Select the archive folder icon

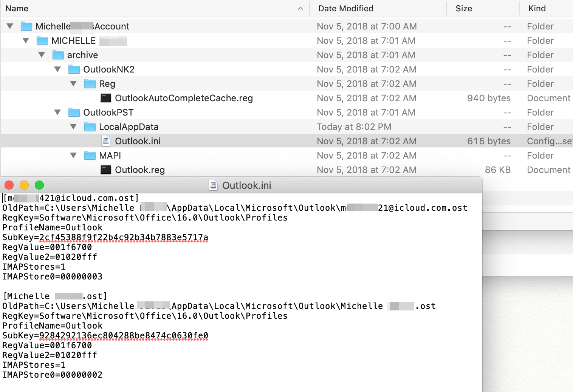click(x=58, y=55)
